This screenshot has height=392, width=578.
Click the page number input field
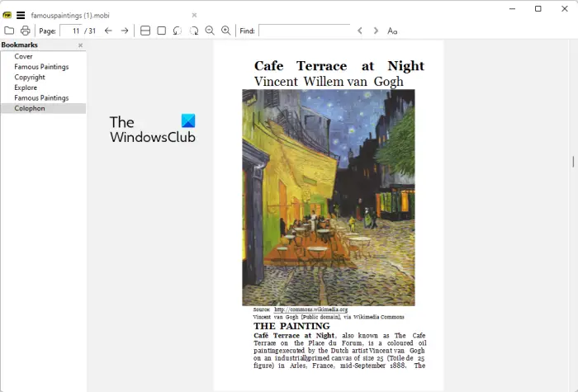click(71, 31)
